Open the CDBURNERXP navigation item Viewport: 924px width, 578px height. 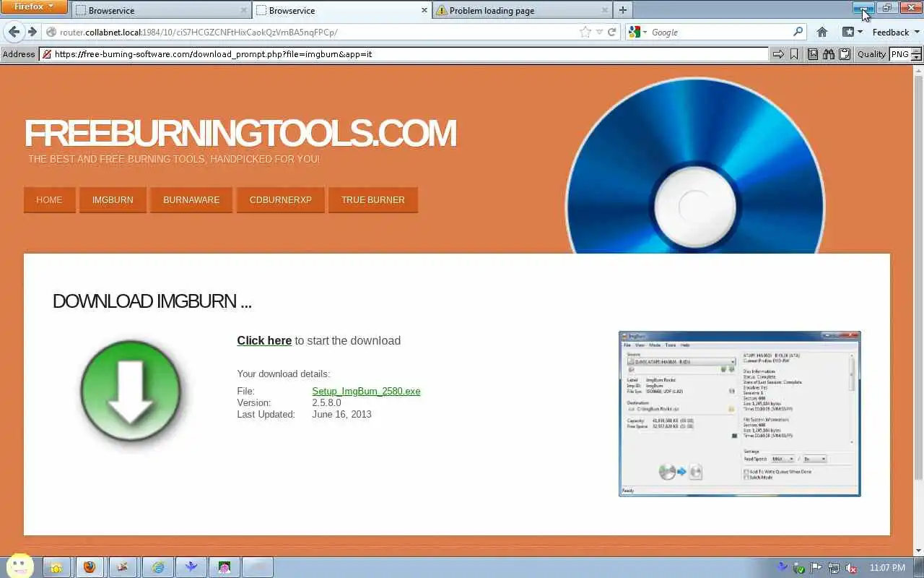point(281,200)
